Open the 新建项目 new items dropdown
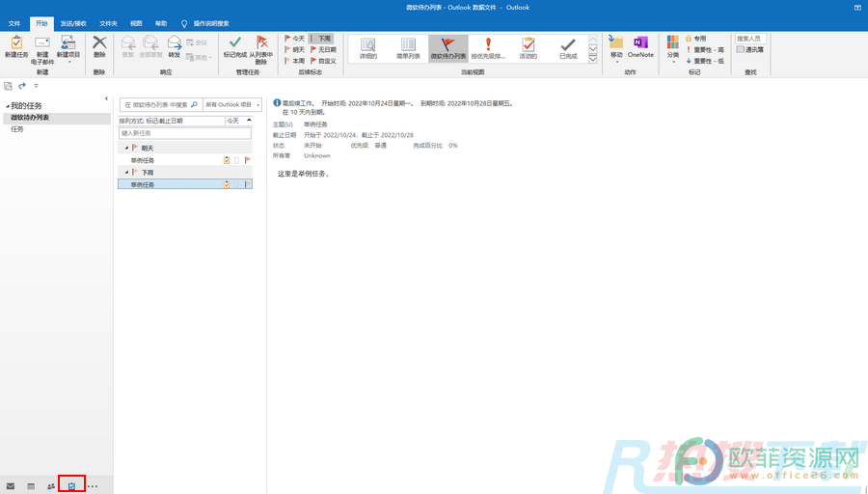The width and height of the screenshot is (868, 494). tap(68, 49)
